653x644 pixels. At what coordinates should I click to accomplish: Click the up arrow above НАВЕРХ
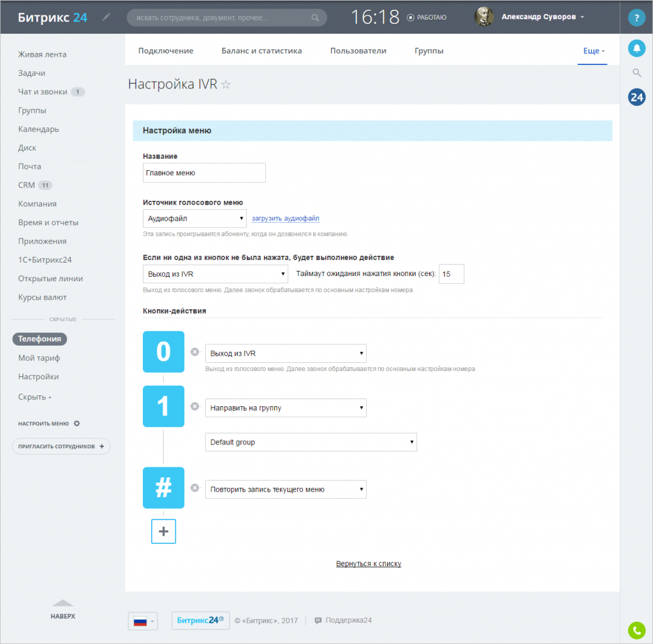(x=62, y=603)
